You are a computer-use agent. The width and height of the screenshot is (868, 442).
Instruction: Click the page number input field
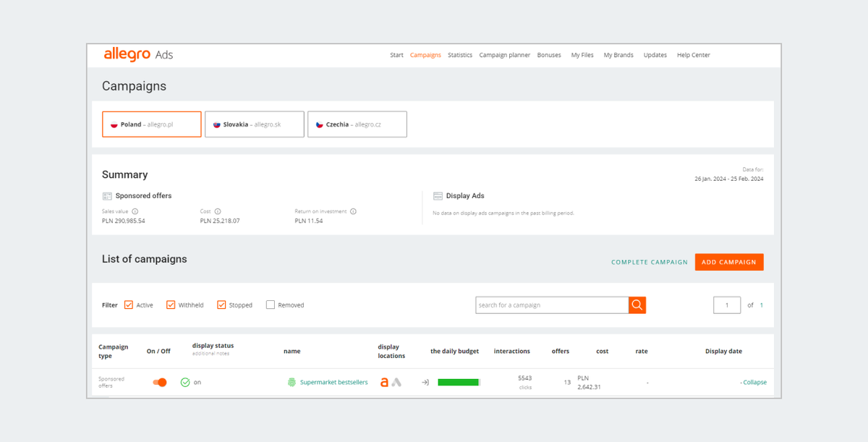[727, 305]
